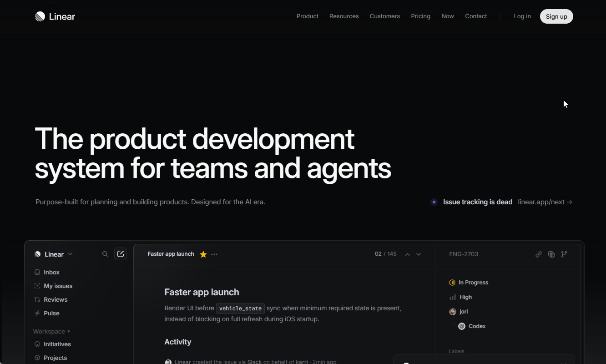Screen dimensions: 606x364
Task: Open Pulse in the sidebar
Action: 47,313
